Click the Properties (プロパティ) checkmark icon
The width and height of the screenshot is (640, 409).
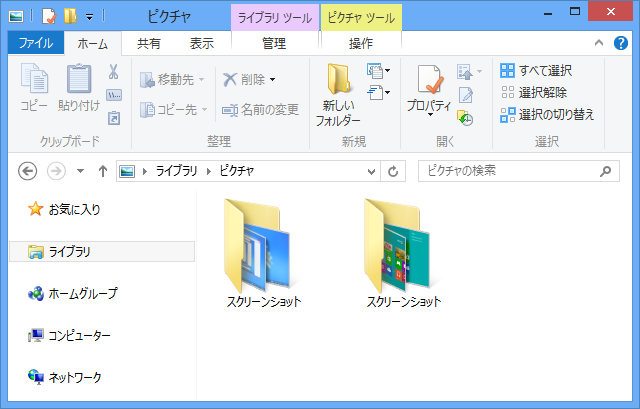(x=429, y=80)
